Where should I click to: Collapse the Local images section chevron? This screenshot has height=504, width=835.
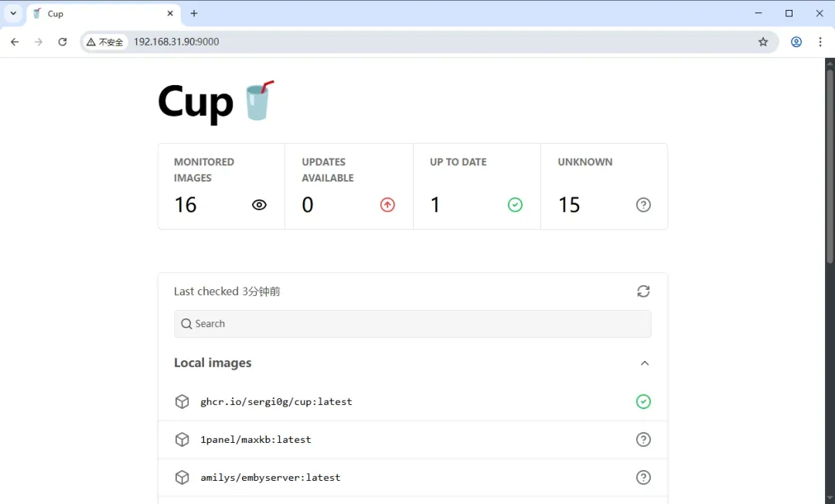pyautogui.click(x=644, y=363)
